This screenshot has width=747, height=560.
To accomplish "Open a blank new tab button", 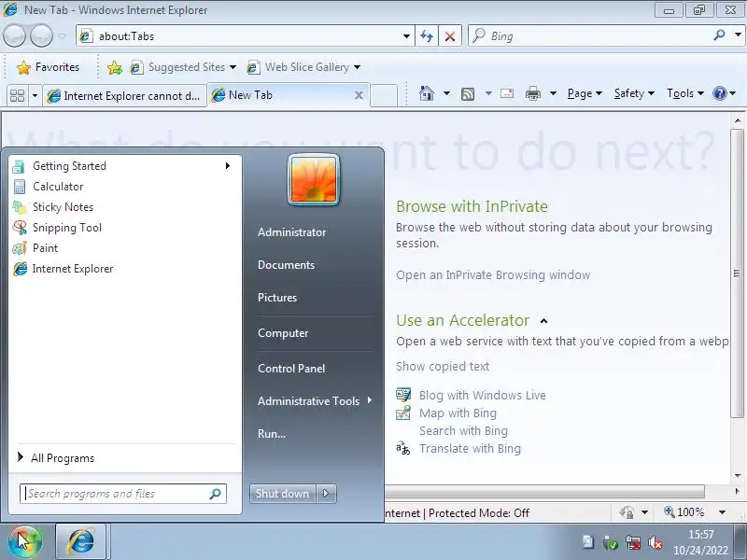I will pyautogui.click(x=384, y=96).
